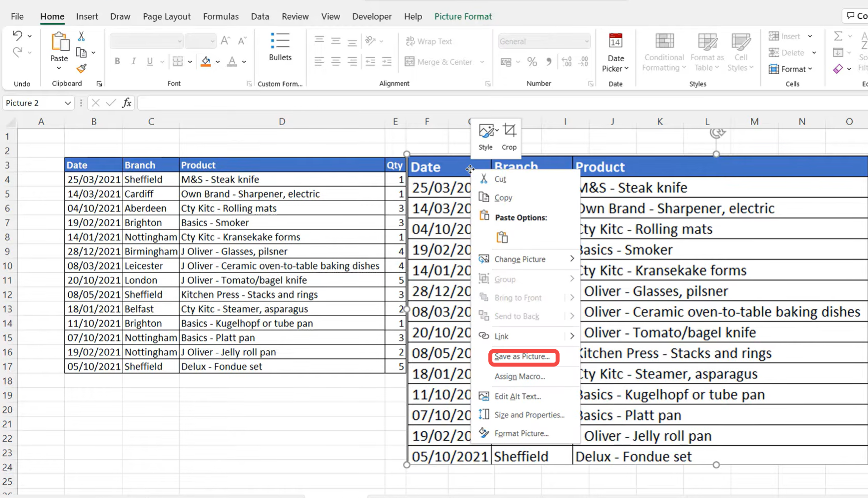This screenshot has width=868, height=498.
Task: Click the Borders icon
Action: (x=178, y=61)
